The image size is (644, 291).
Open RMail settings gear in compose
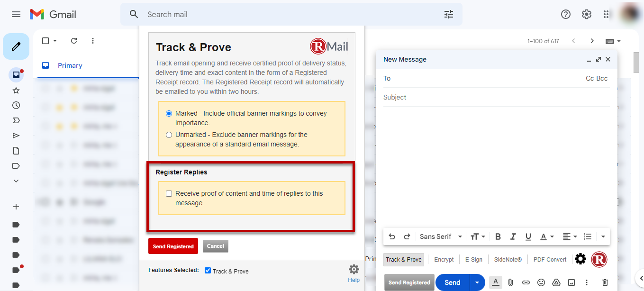point(581,259)
